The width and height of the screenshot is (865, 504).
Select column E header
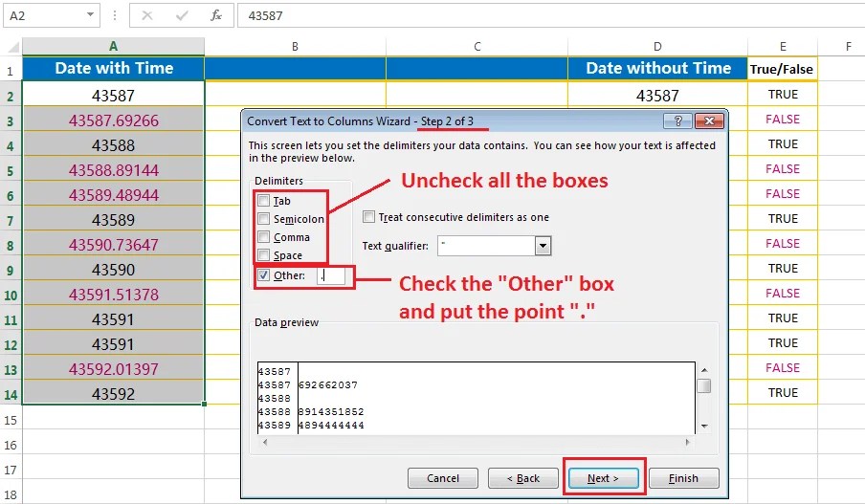coord(783,46)
